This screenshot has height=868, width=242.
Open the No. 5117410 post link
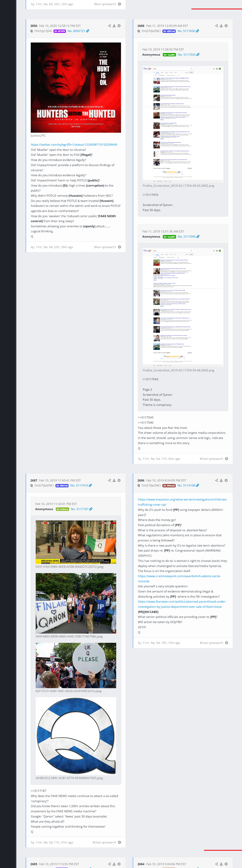coord(79,486)
